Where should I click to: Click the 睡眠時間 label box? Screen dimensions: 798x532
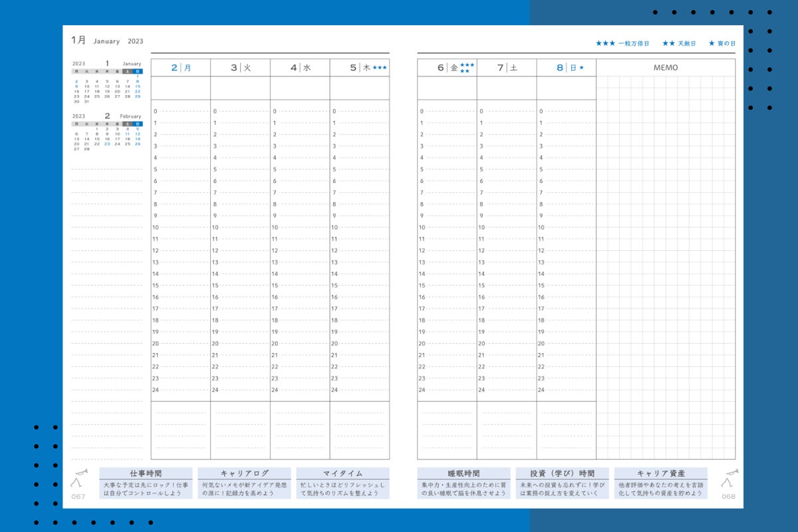(464, 473)
